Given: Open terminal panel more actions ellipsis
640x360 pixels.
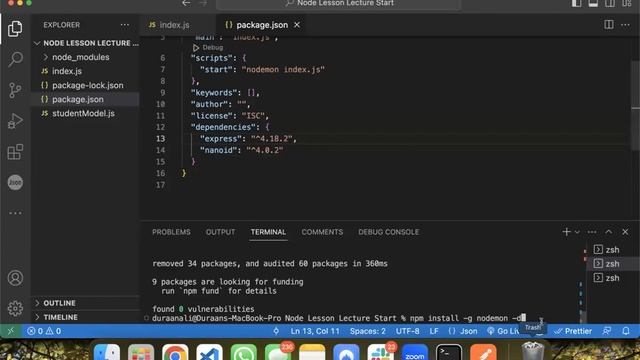Looking at the screenshot, I should 592,232.
